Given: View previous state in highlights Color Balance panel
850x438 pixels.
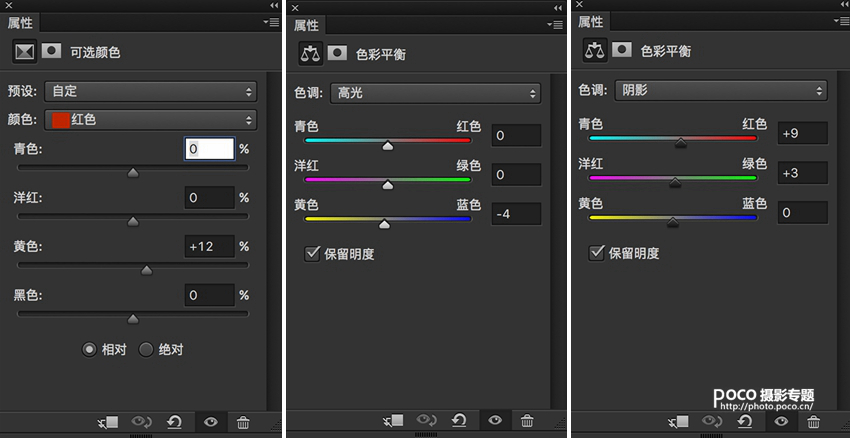Looking at the screenshot, I should tap(426, 421).
